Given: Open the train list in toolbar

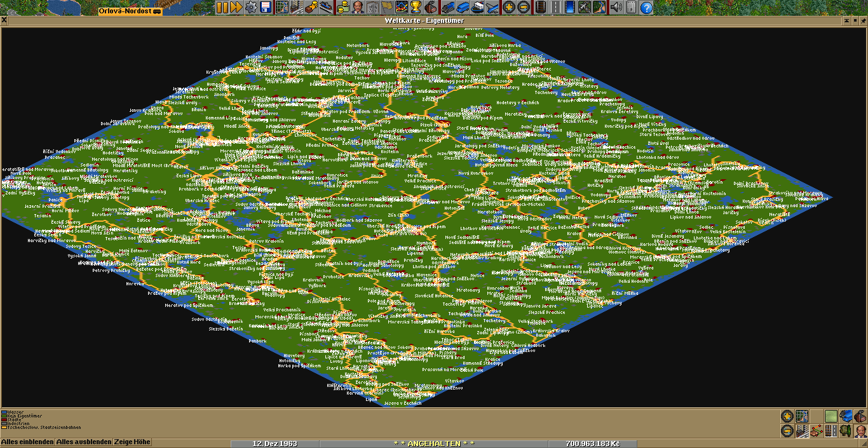Looking at the screenshot, I should pyautogui.click(x=447, y=8).
